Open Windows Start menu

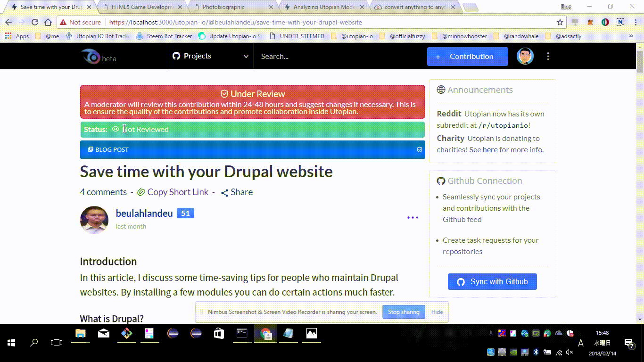pos(11,343)
